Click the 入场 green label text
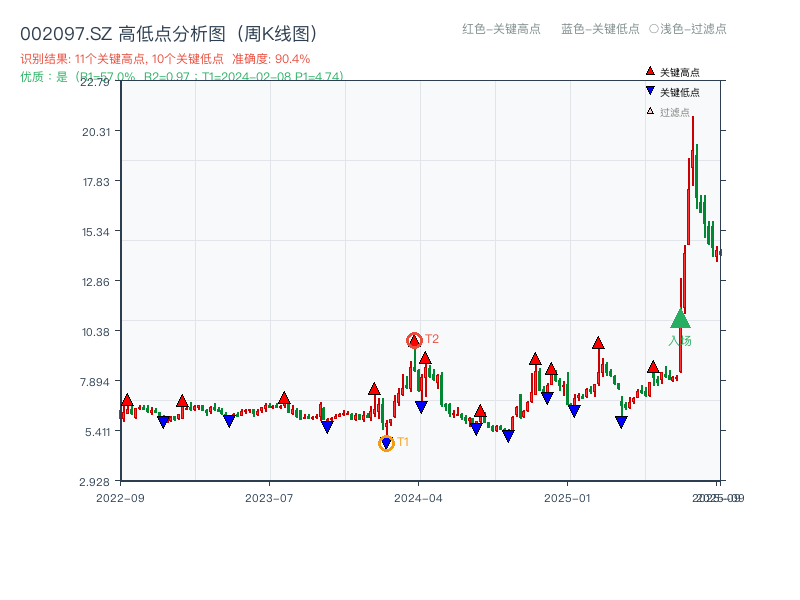This screenshot has width=800, height=600. [x=680, y=341]
